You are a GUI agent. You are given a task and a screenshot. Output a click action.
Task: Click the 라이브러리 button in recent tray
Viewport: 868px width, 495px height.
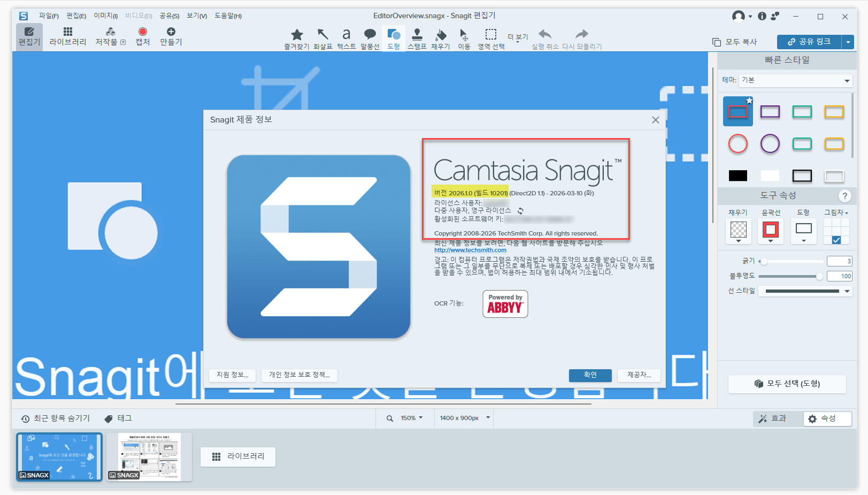coord(238,456)
